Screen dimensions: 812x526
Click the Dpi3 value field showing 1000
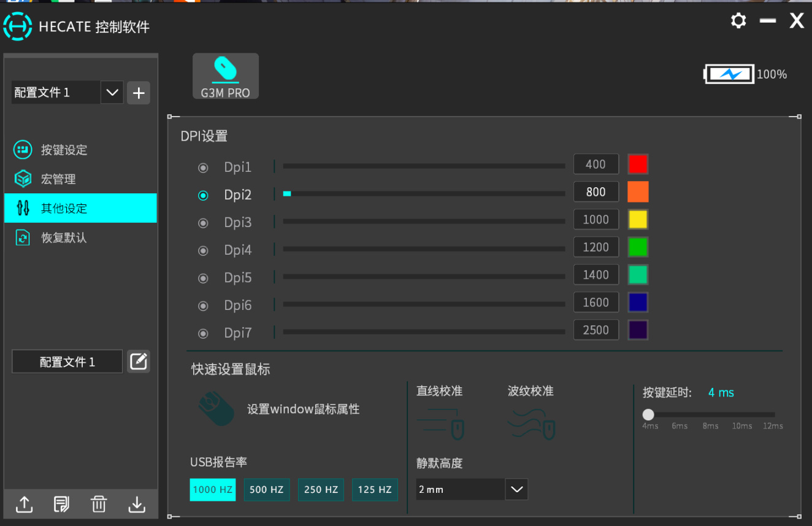coord(596,220)
